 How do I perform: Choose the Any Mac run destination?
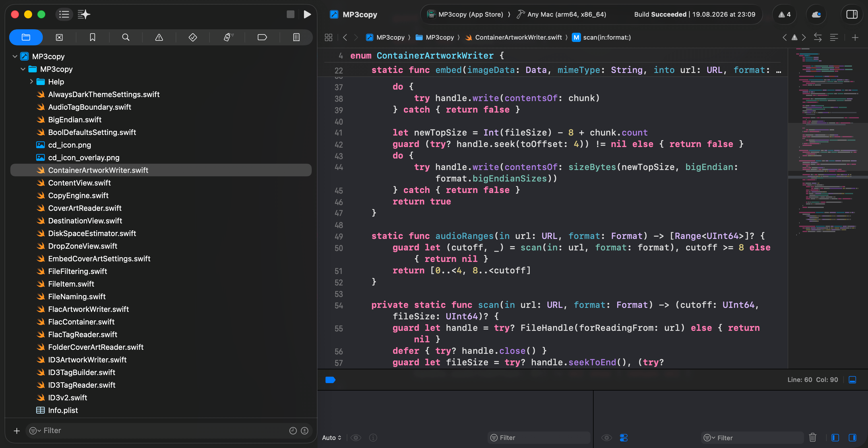pos(561,14)
